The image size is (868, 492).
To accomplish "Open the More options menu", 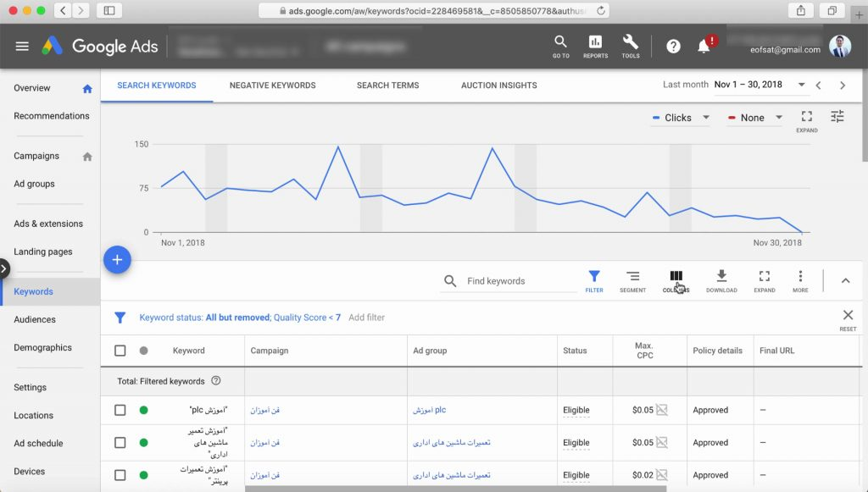I will tap(800, 281).
